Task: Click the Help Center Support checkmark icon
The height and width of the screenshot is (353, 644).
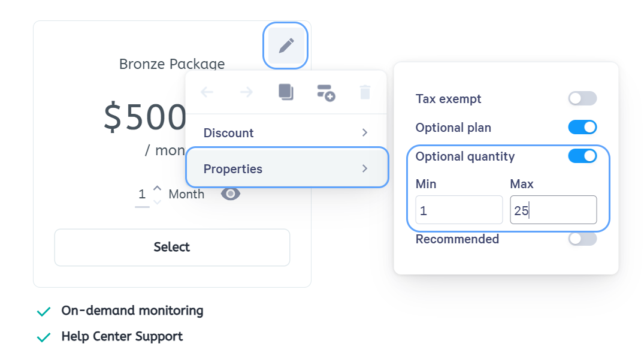Action: [x=44, y=337]
